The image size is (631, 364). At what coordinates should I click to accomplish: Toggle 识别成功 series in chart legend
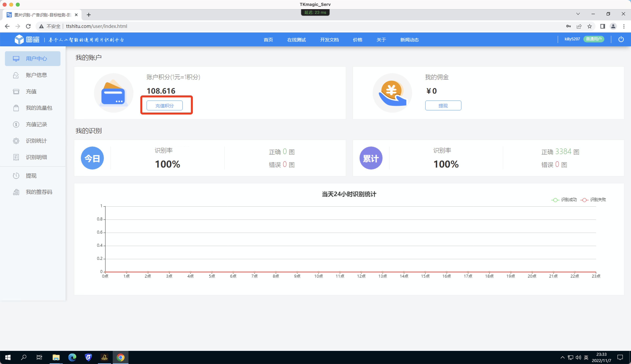tap(564, 200)
